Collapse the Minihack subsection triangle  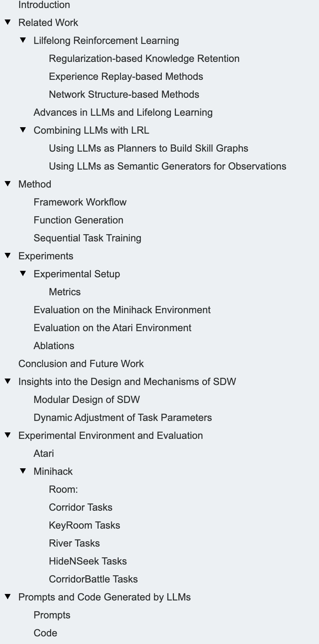(x=23, y=471)
